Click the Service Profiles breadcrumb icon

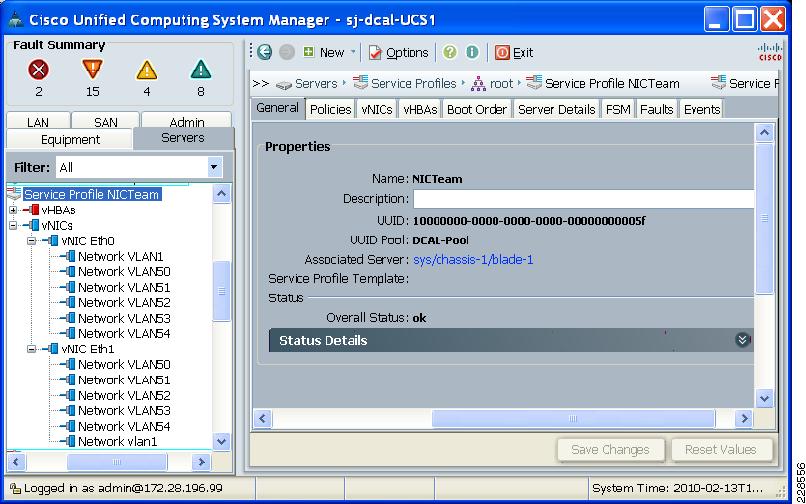360,83
